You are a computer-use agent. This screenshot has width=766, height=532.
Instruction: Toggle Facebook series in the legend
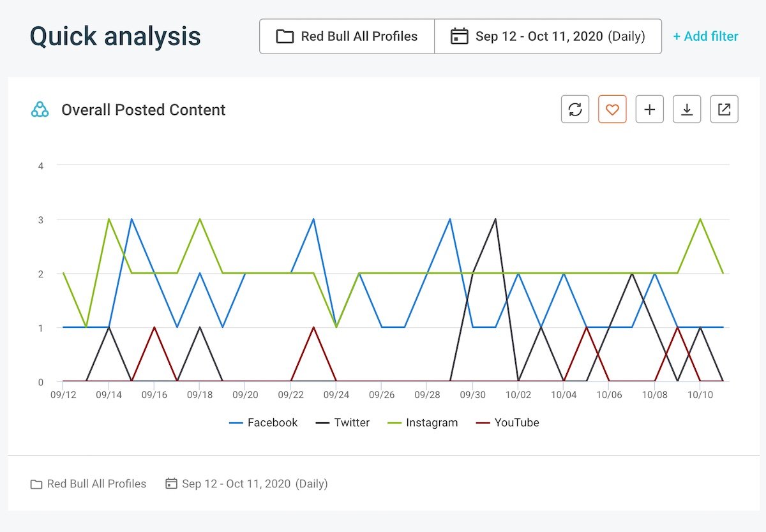tap(263, 422)
